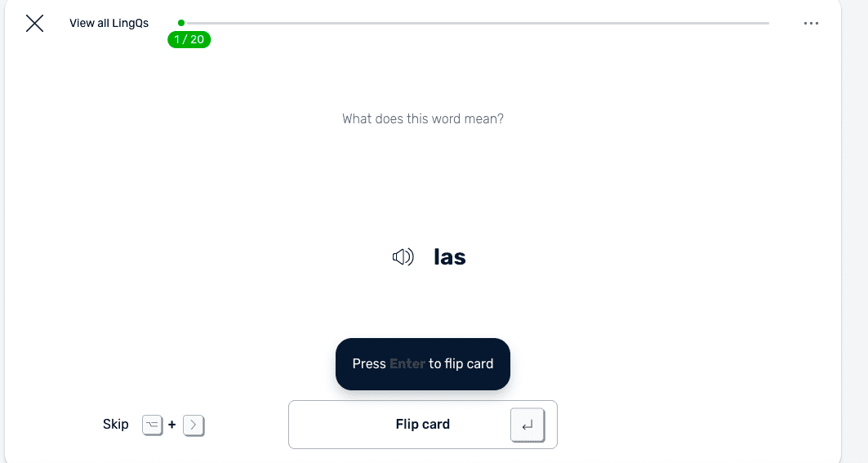Click the word LingQs in the top link
Screen dimensions: 868x463
[x=131, y=24]
